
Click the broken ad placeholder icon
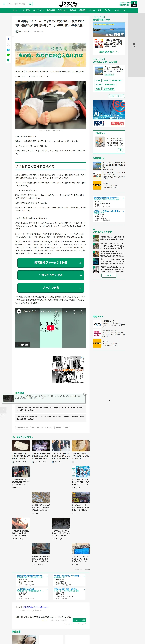pyautogui.click(x=134, y=46)
